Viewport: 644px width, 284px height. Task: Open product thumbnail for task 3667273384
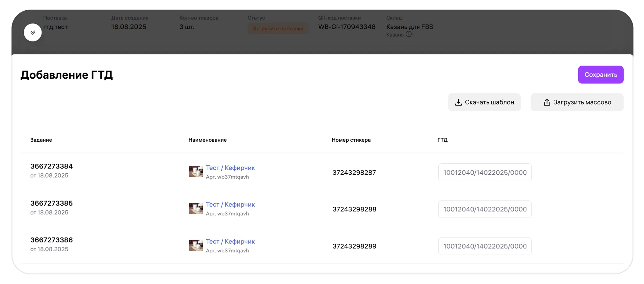(196, 172)
